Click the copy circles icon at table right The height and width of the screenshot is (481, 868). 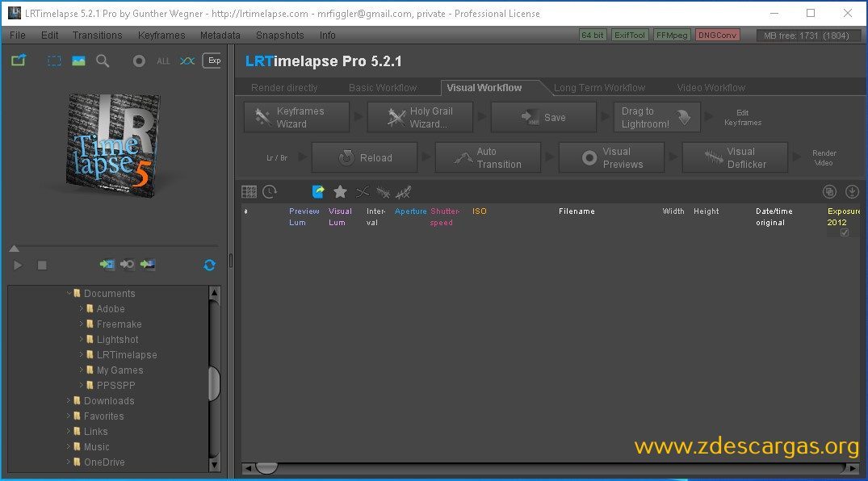pos(829,191)
